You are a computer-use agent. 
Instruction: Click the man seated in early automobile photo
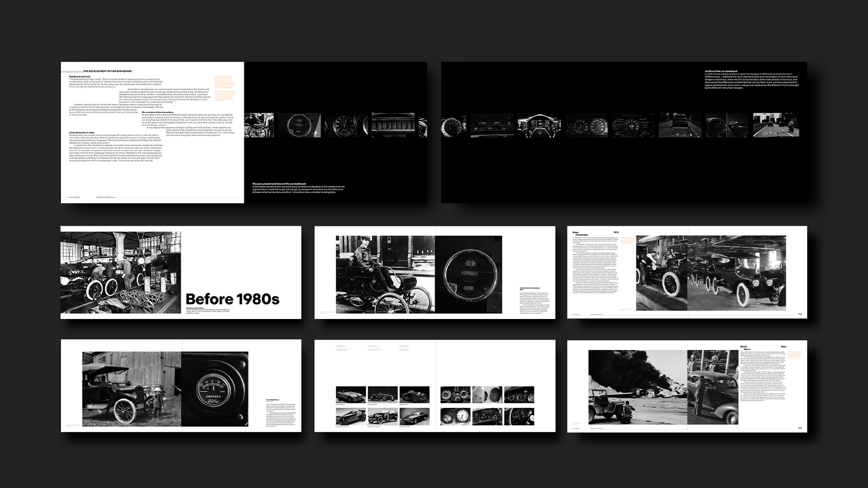385,274
